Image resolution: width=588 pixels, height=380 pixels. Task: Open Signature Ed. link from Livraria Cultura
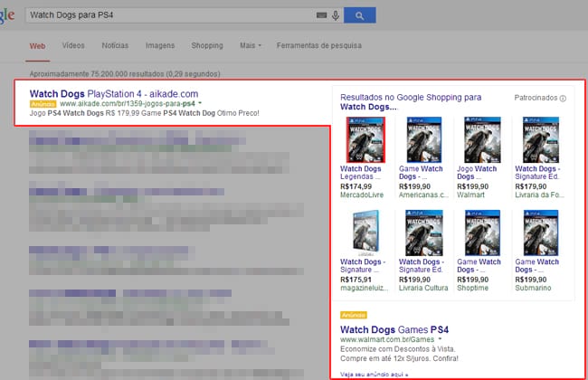pos(422,266)
